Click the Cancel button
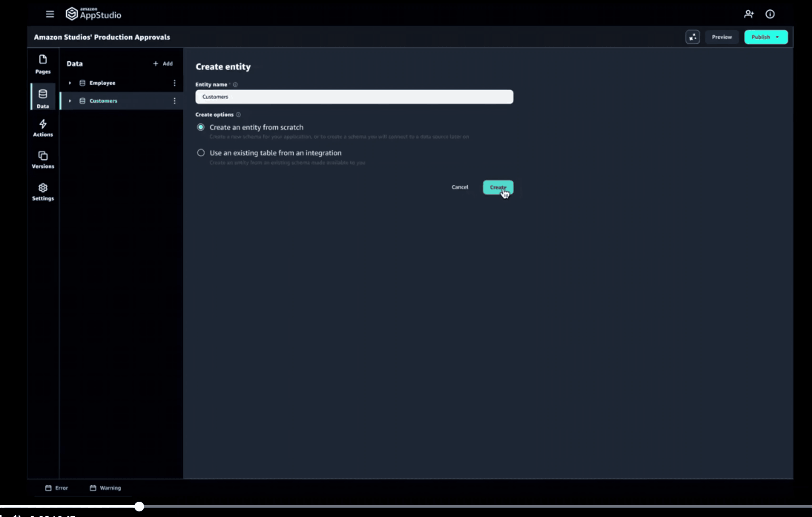Screen dimensions: 812x517 click(x=460, y=187)
